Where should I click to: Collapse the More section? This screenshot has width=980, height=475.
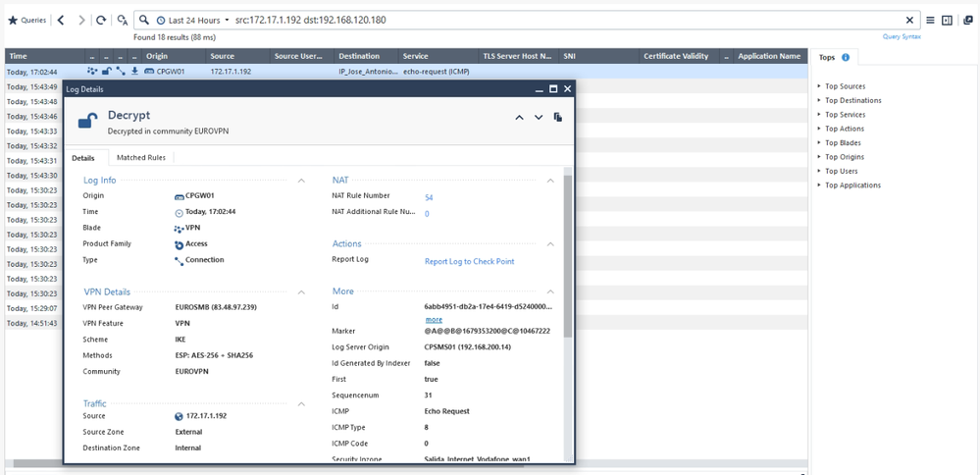(x=550, y=291)
